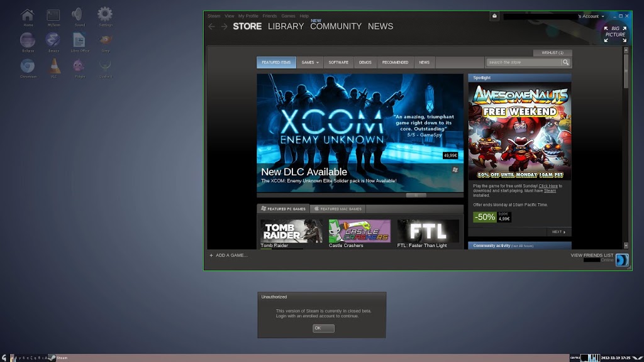Launch Chromium from the desktop
Viewport: 644px width, 362px height.
coord(28,69)
